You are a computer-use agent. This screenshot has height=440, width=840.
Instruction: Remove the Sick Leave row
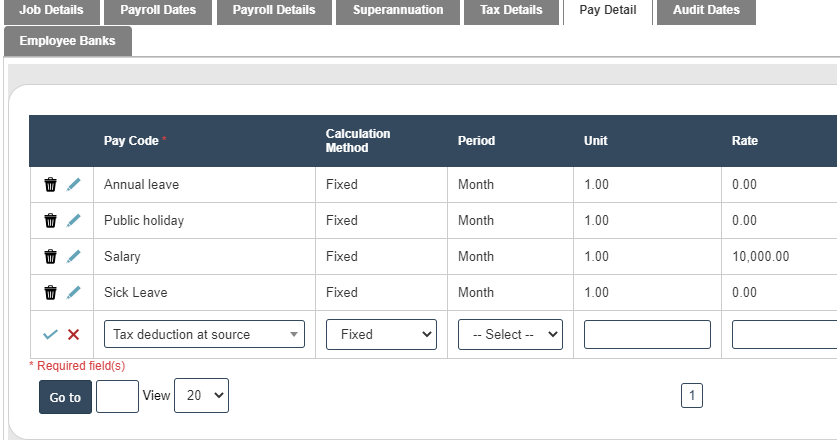[50, 293]
